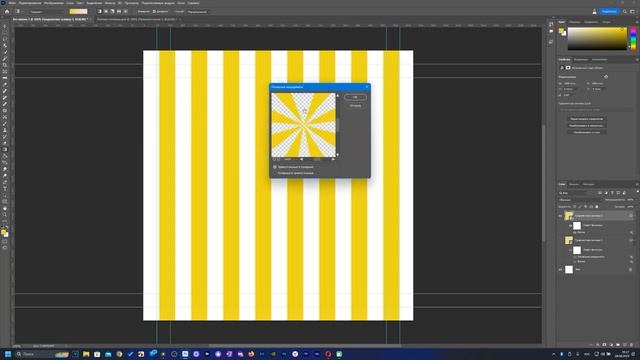Select the Hand tool

pos(5,208)
